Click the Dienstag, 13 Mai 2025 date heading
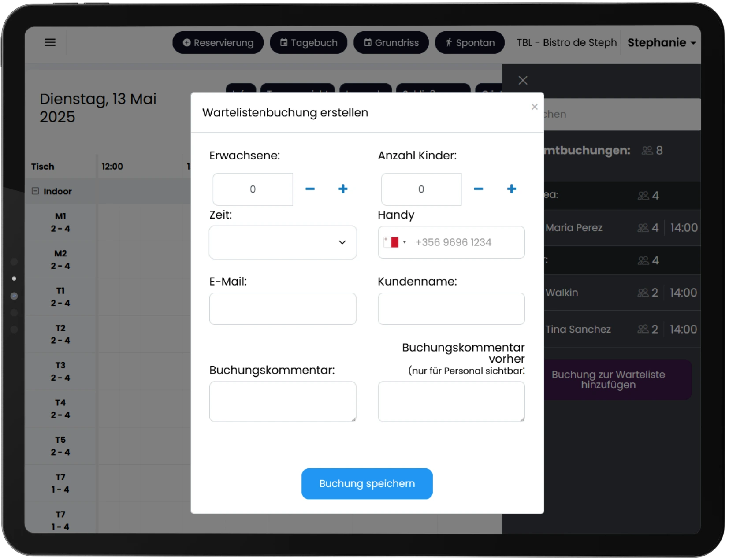 (98, 108)
